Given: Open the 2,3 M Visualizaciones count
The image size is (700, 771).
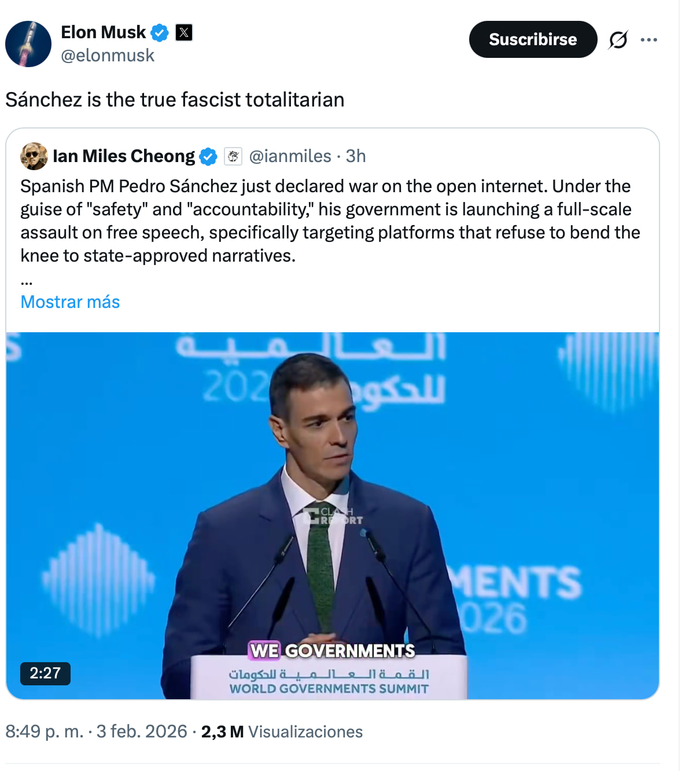Looking at the screenshot, I should pyautogui.click(x=282, y=732).
